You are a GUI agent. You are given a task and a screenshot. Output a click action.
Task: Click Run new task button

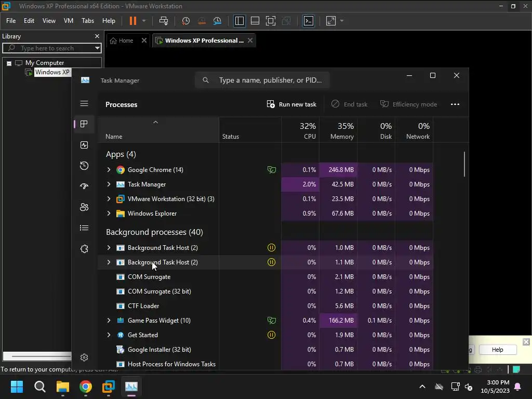click(x=291, y=104)
